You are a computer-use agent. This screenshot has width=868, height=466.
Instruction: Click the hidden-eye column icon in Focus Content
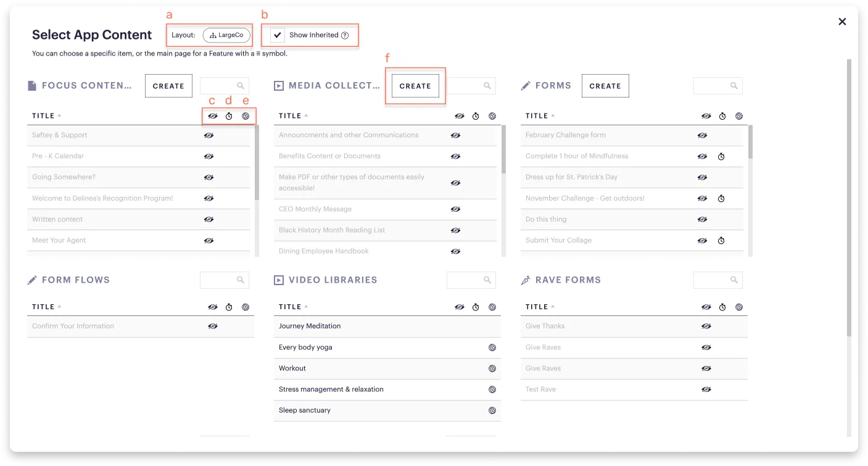(213, 116)
